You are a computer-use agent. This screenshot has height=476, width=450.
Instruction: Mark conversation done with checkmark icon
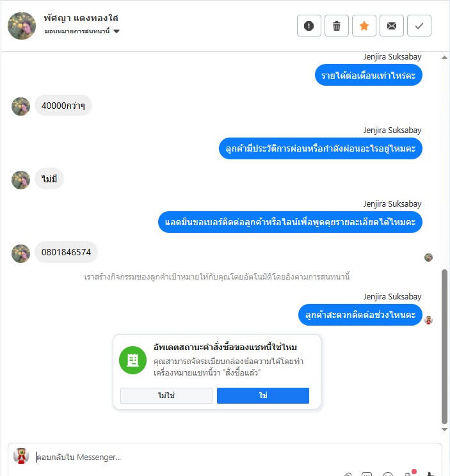coord(419,26)
